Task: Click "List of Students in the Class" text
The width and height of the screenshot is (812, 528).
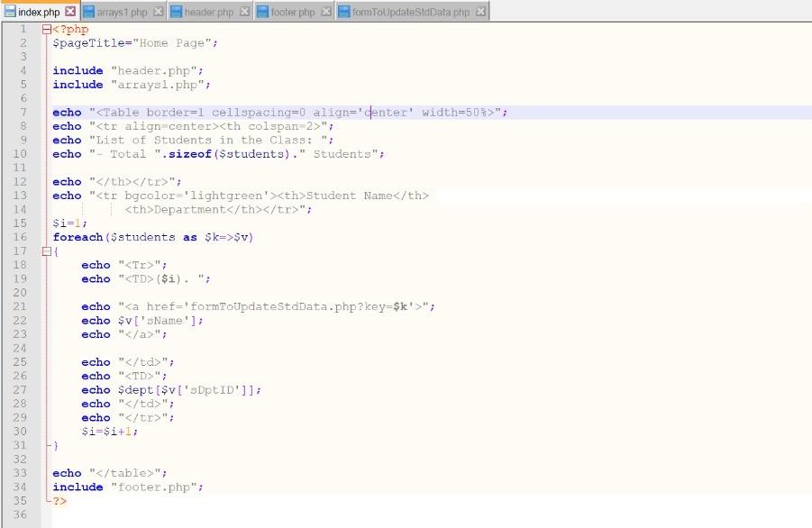Action: (201, 141)
